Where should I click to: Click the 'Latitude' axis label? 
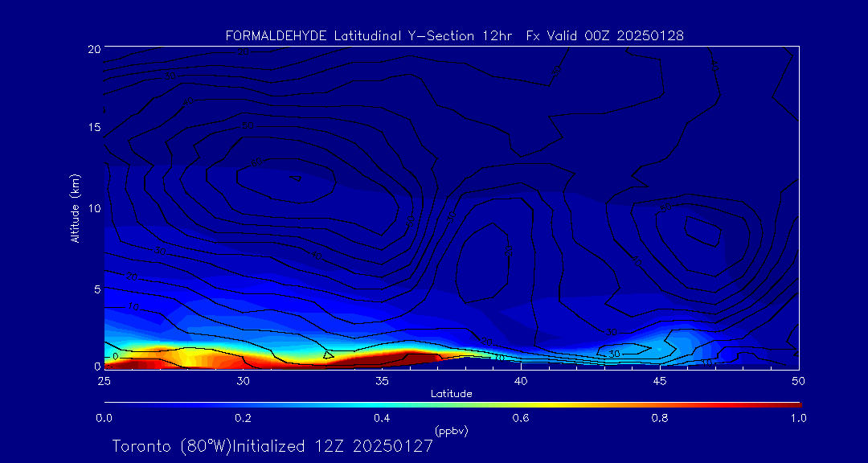[451, 394]
